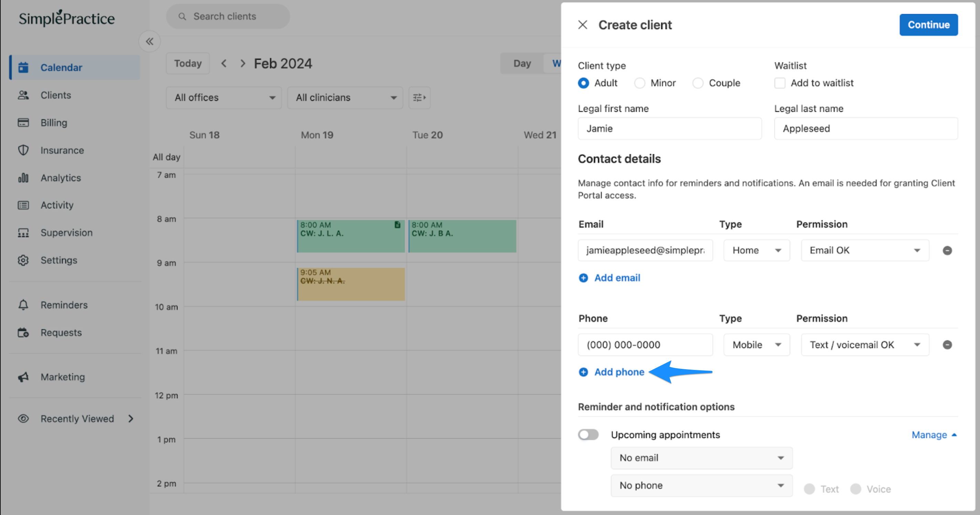
Task: Select the Analytics bar-chart icon
Action: (24, 178)
